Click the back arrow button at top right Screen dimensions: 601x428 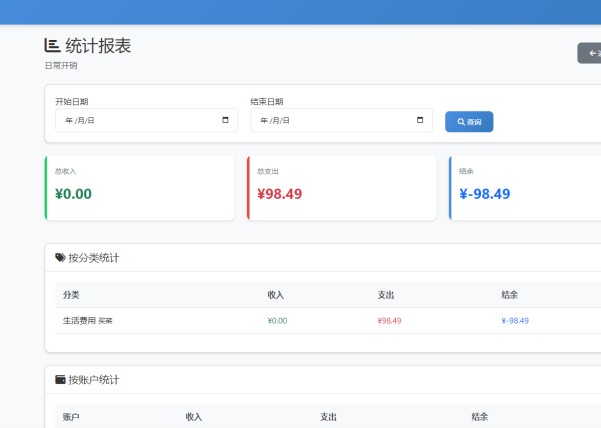click(x=589, y=53)
